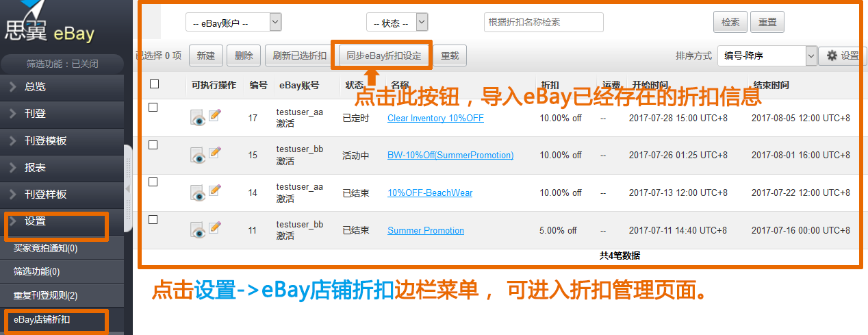This screenshot has width=868, height=335.
Task: Open 买家竞拍通知(0) submenu item
Action: [62, 248]
